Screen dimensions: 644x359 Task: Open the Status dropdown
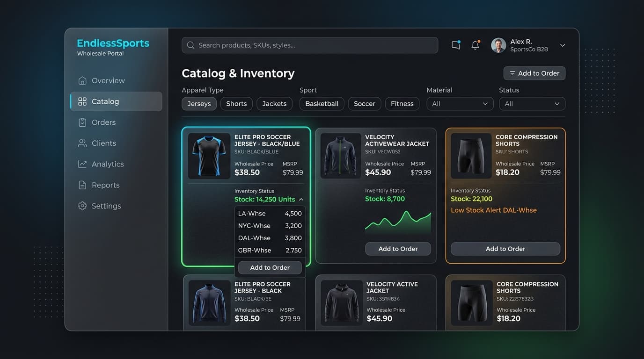(532, 104)
